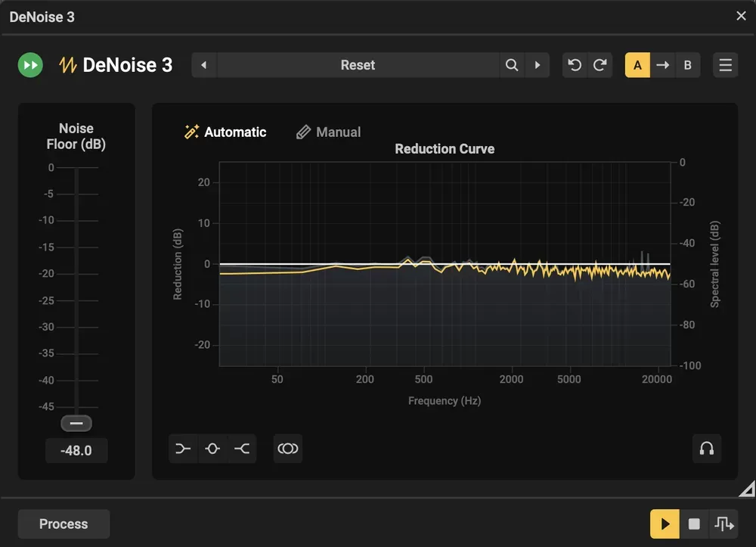Select the low-shelf curve shape icon
Screen dimensions: 756x547
click(x=183, y=449)
